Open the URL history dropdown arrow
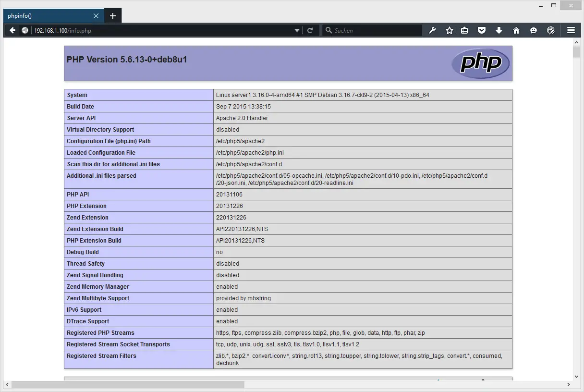 point(297,30)
